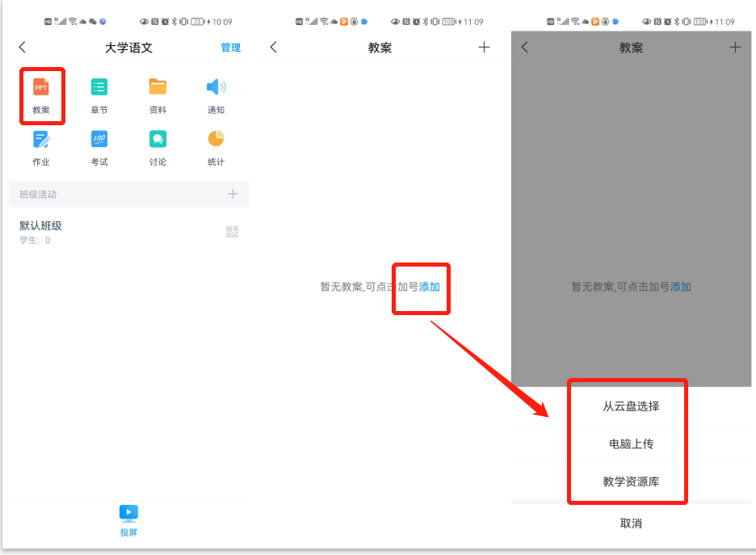Image resolution: width=756 pixels, height=555 pixels.
Task: Click the 学生: 0 count text
Action: click(35, 240)
